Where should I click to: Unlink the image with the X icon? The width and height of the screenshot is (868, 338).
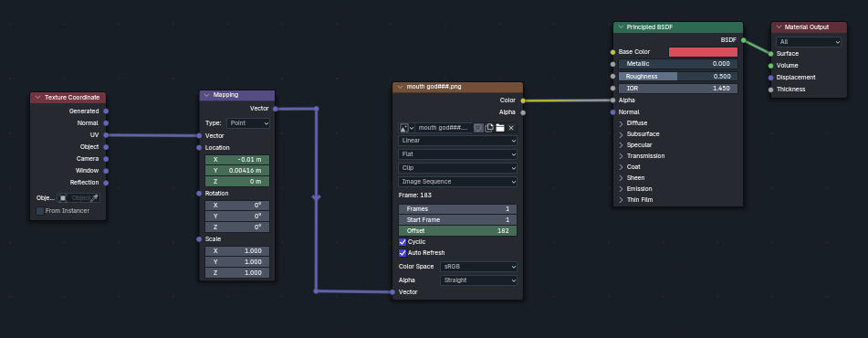(511, 128)
